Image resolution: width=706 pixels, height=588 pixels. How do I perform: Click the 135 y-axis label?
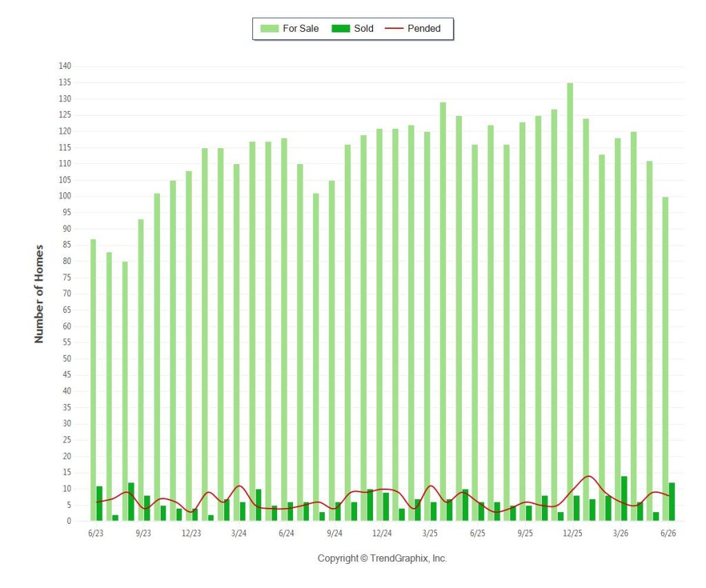(65, 83)
